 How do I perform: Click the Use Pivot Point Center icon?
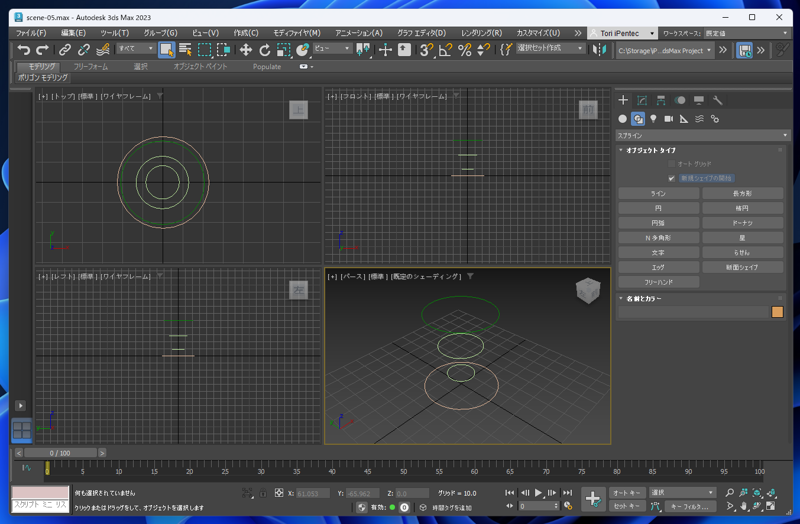pos(363,49)
